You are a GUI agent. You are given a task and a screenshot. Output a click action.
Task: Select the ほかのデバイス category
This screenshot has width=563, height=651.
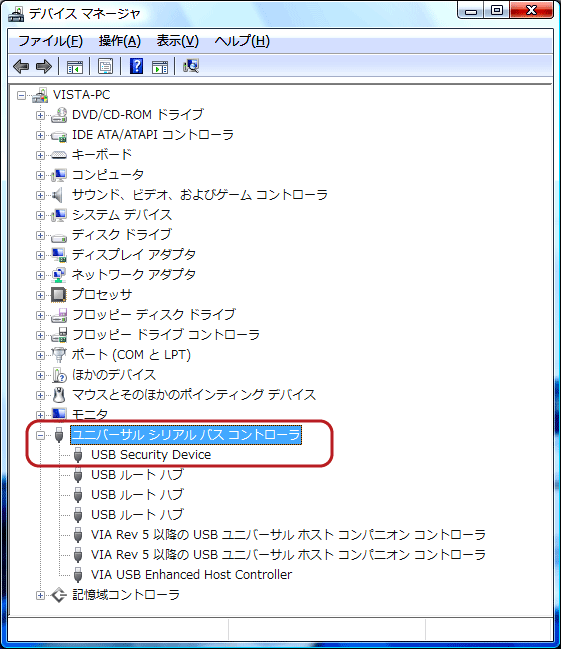coord(114,375)
